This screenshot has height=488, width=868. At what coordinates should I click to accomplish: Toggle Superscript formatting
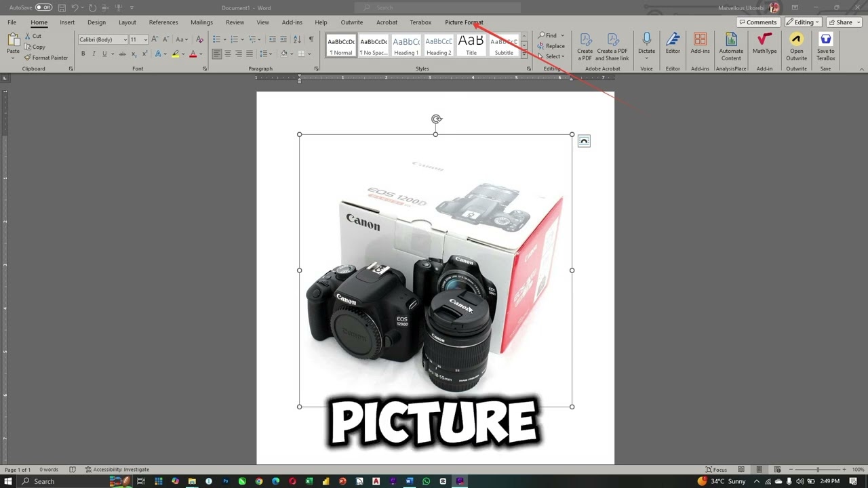coord(144,54)
